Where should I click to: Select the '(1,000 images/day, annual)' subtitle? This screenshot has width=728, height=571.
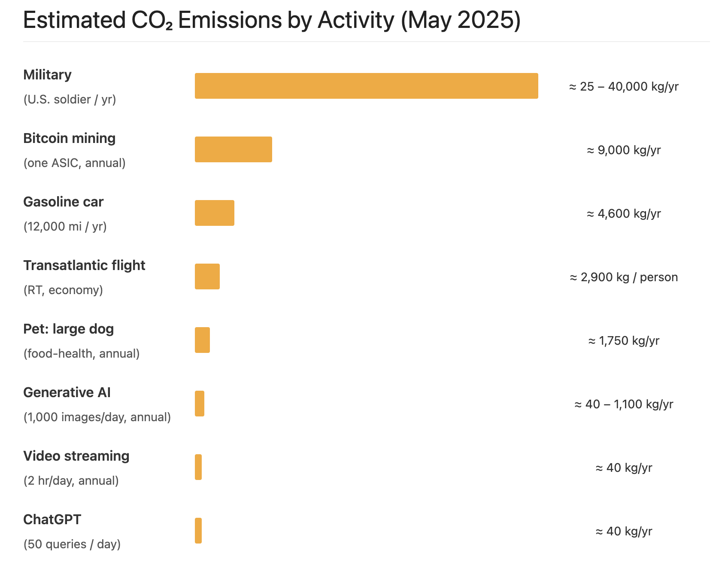click(97, 417)
